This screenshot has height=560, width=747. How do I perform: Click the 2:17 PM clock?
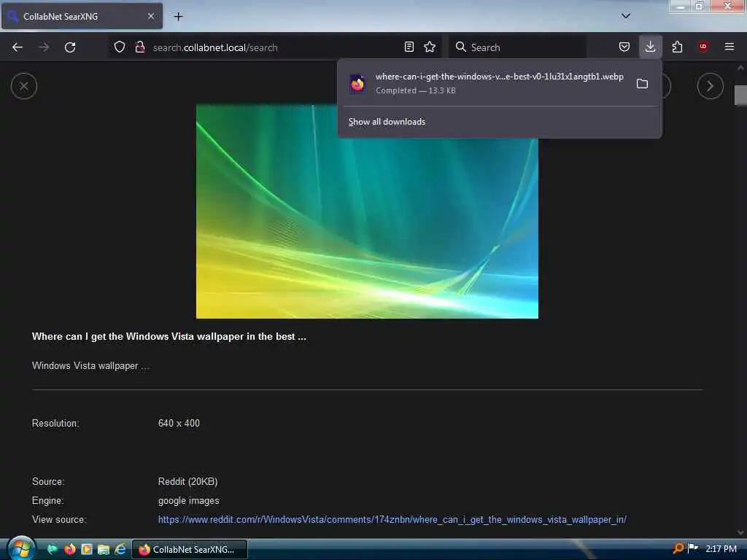(x=721, y=548)
